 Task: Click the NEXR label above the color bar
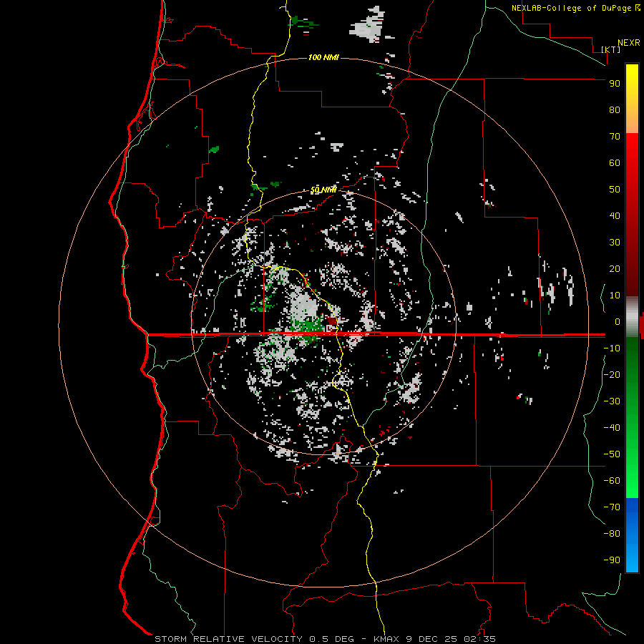pyautogui.click(x=628, y=43)
